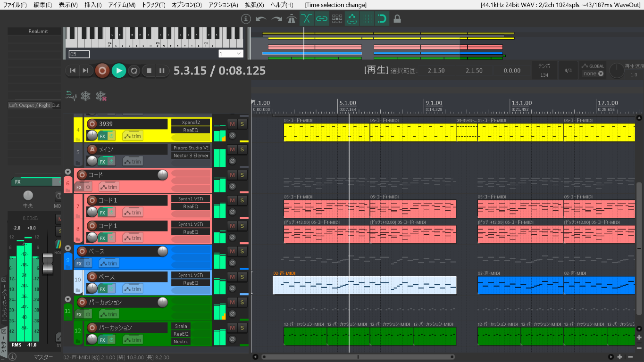The width and height of the screenshot is (644, 362).
Task: Invert phase on the メイン track
Action: tap(232, 161)
